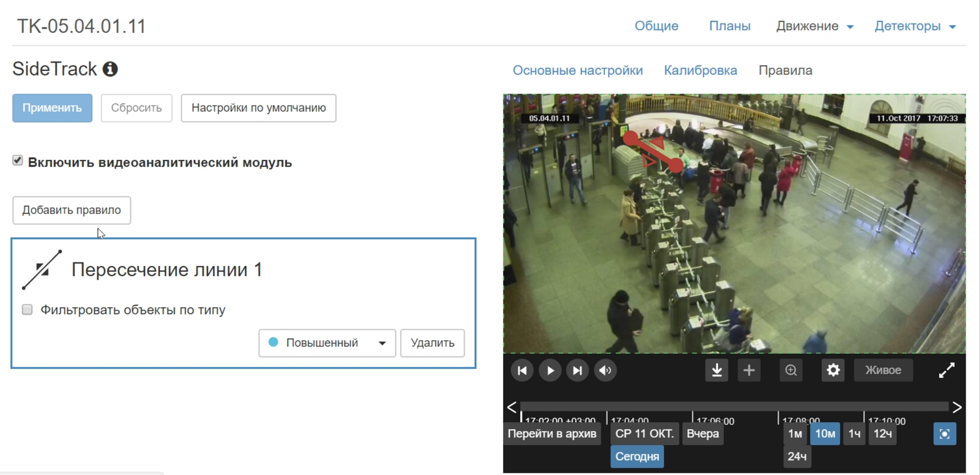980x475 pixels.
Task: Open the Планы tab
Action: tap(730, 26)
